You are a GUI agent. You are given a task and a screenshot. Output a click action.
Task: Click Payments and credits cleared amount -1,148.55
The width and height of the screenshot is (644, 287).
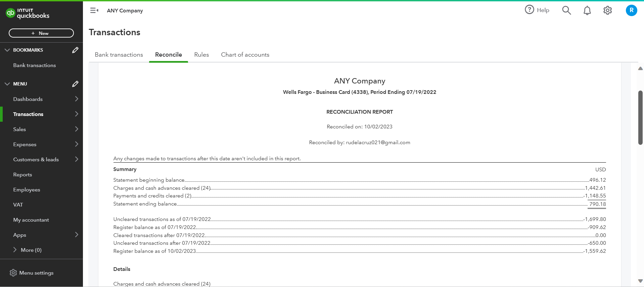(x=595, y=196)
